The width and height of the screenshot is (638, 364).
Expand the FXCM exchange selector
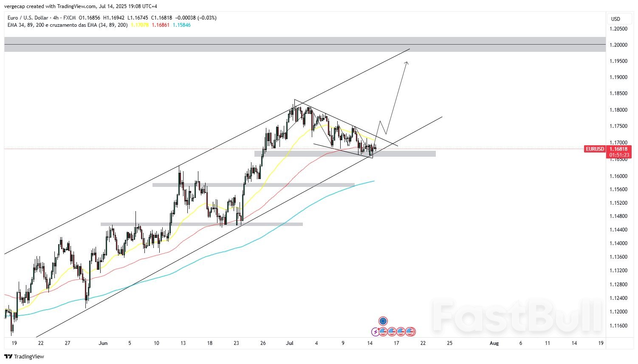[x=70, y=18]
